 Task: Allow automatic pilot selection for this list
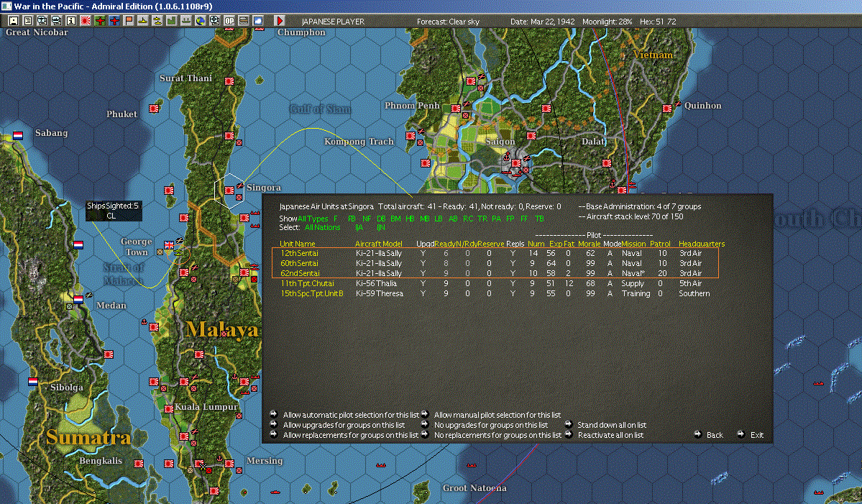coord(351,415)
